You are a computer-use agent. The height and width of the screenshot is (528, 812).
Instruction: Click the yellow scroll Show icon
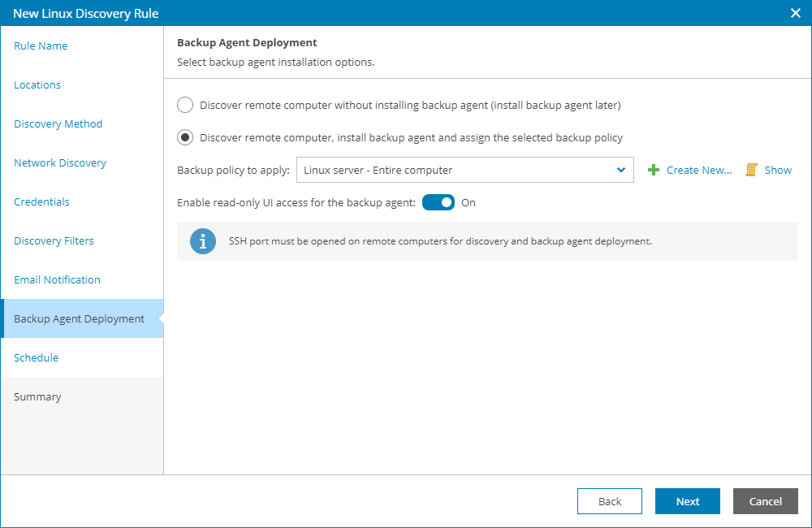click(x=752, y=171)
